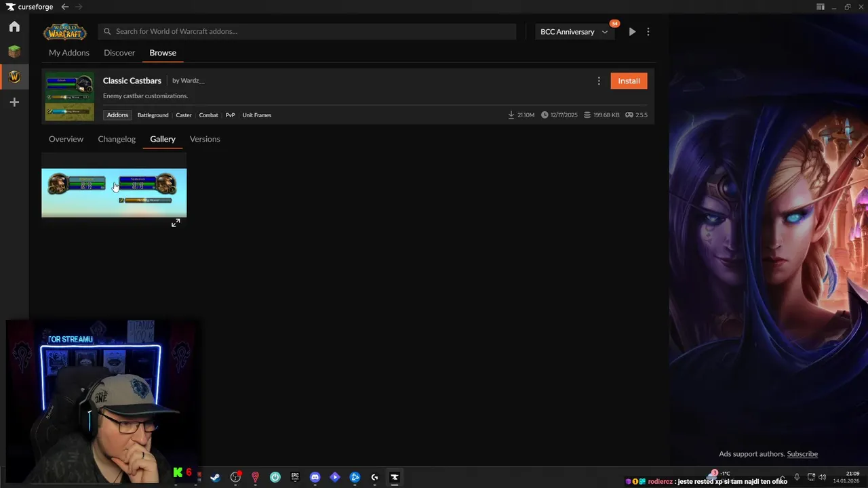Click the Addons category tag
This screenshot has width=868, height=488.
pyautogui.click(x=117, y=115)
